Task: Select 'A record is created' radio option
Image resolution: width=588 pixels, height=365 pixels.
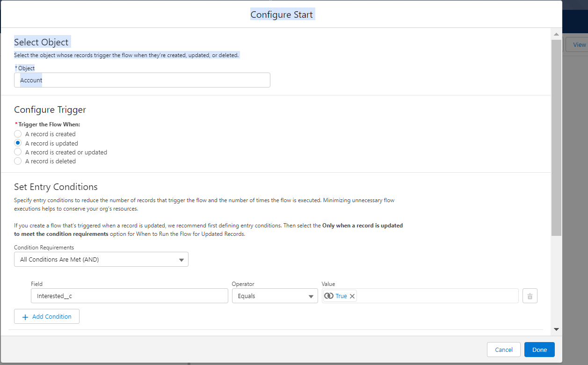Action: point(18,134)
